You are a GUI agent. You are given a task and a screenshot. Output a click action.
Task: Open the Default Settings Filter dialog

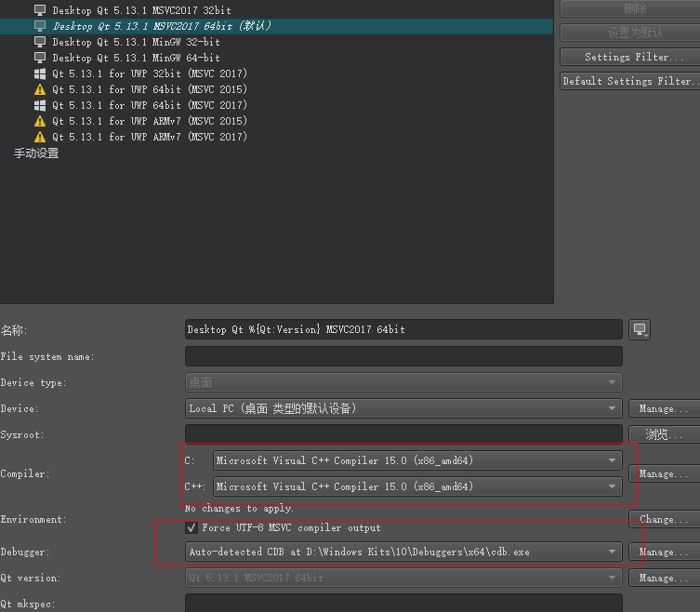[630, 81]
